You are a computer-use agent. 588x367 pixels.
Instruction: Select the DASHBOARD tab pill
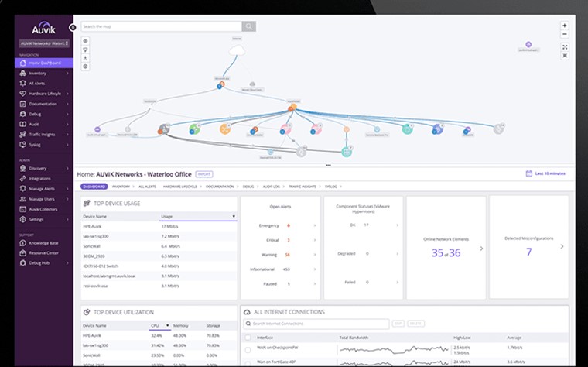(94, 187)
